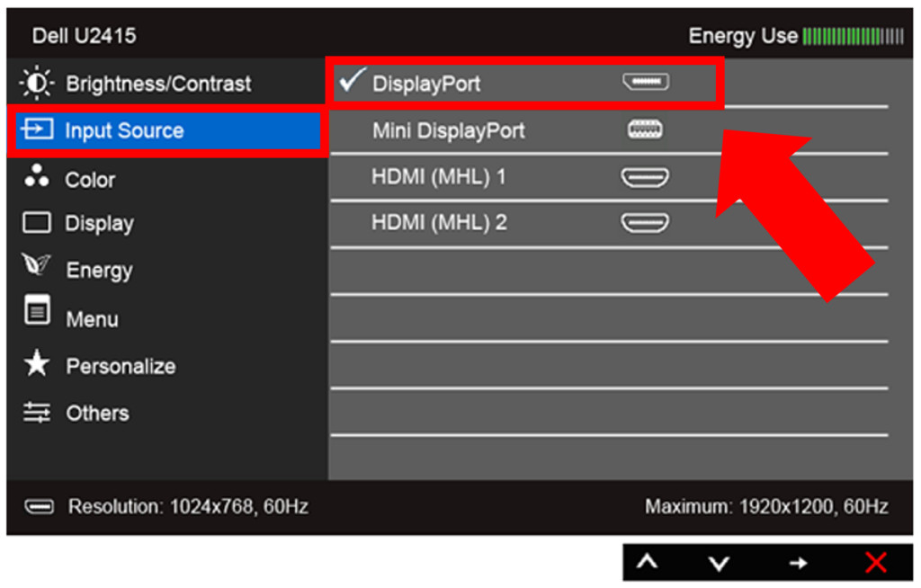The height and width of the screenshot is (588, 921).
Task: Click the up arrow navigation button
Action: [647, 563]
